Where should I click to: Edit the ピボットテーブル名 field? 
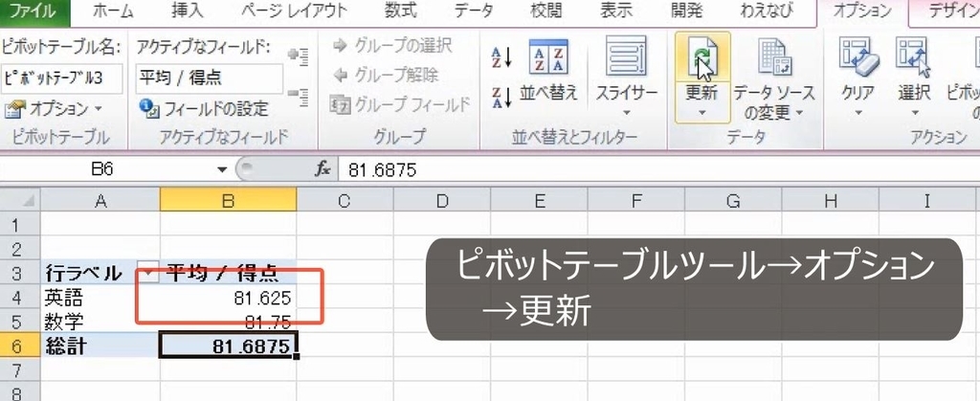tap(63, 78)
